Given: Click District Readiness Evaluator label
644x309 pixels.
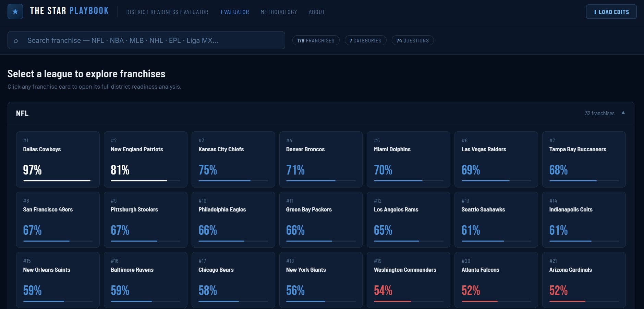Looking at the screenshot, I should (167, 12).
